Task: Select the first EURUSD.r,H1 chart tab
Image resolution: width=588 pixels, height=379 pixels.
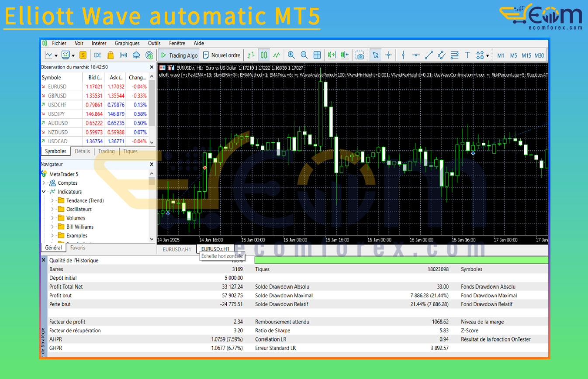Action: point(177,249)
